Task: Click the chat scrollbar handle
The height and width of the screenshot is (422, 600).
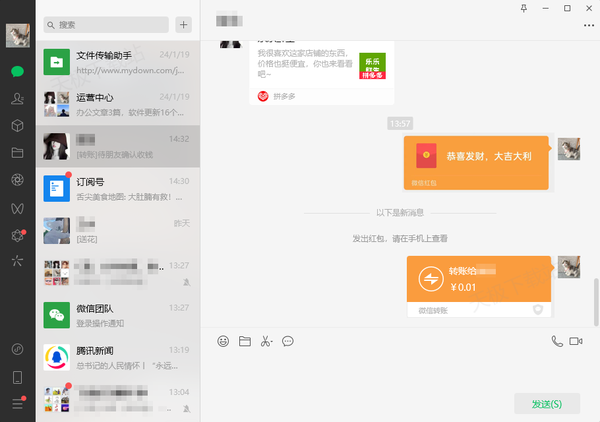Action: coord(596,302)
